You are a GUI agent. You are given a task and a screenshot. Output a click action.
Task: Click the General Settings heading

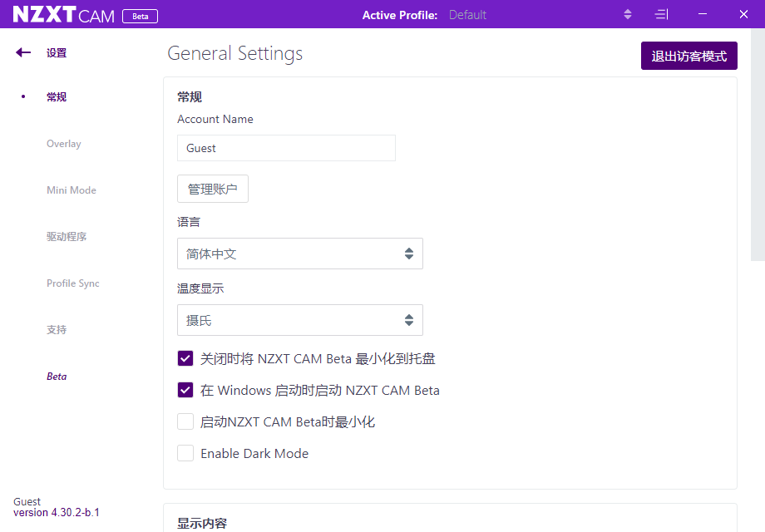pos(235,54)
